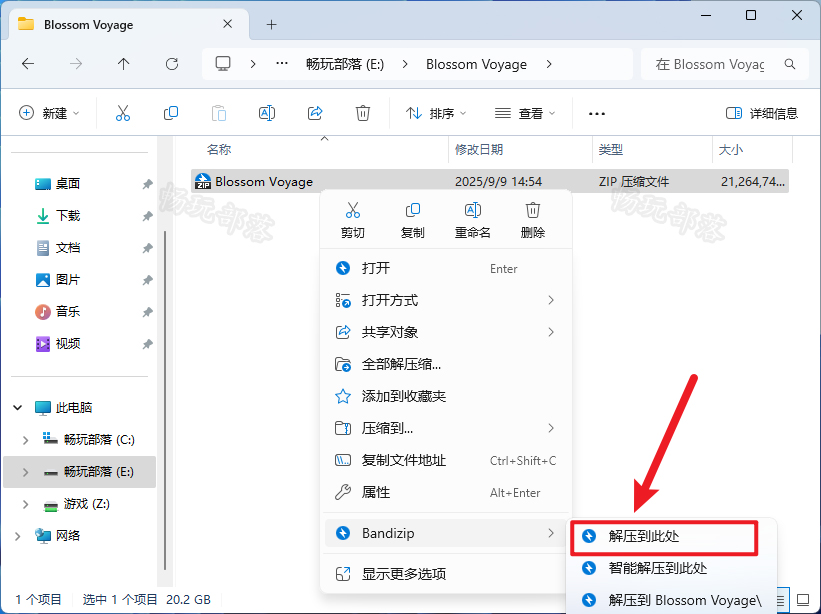Sort by 类型 column header
This screenshot has height=614, width=821.
pyautogui.click(x=611, y=150)
